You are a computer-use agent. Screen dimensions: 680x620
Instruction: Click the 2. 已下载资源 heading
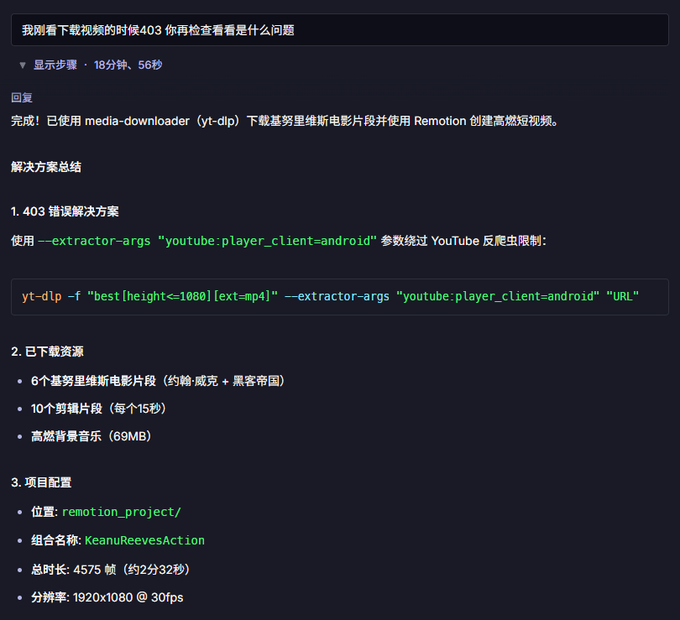click(47, 352)
